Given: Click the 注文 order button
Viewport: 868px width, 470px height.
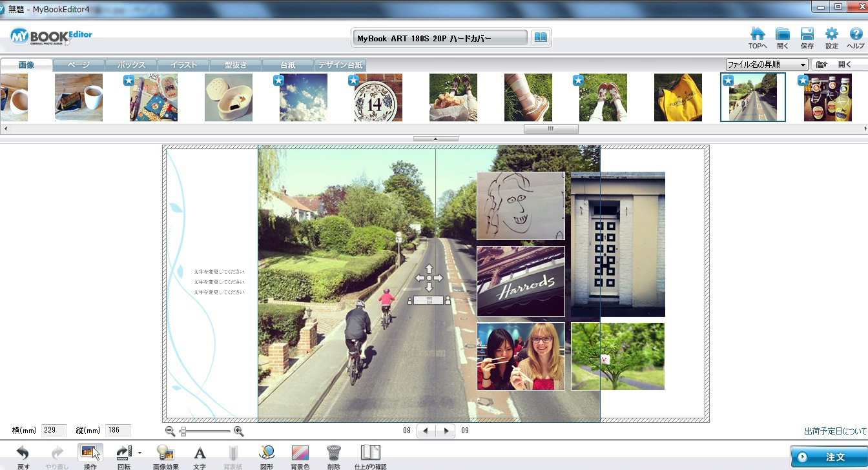Looking at the screenshot, I should [829, 457].
